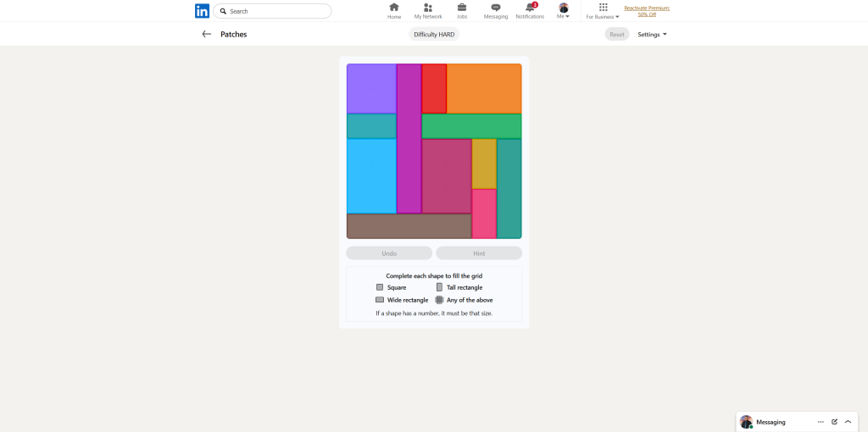Select the orange patch
Screen dimensions: 868x432
pyautogui.click(x=484, y=88)
